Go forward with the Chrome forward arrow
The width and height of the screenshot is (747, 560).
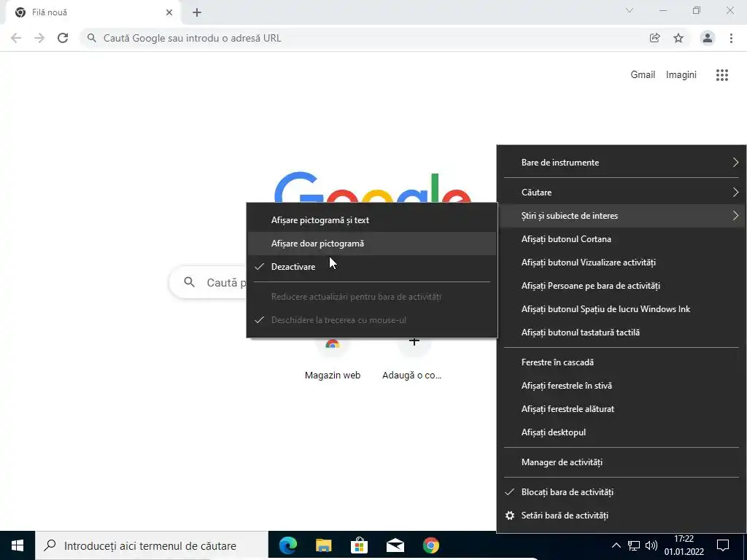click(39, 38)
